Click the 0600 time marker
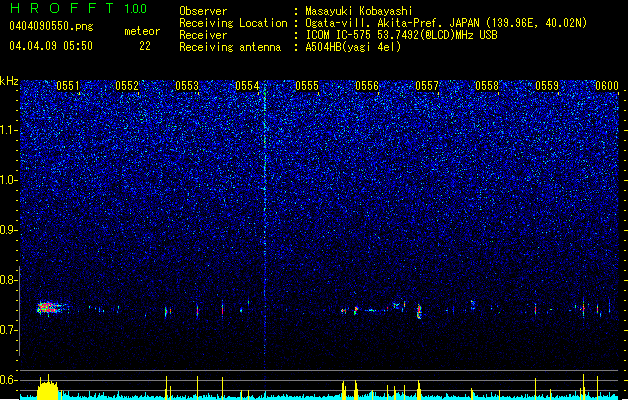Viewport: 629px width, 400px height. click(607, 86)
